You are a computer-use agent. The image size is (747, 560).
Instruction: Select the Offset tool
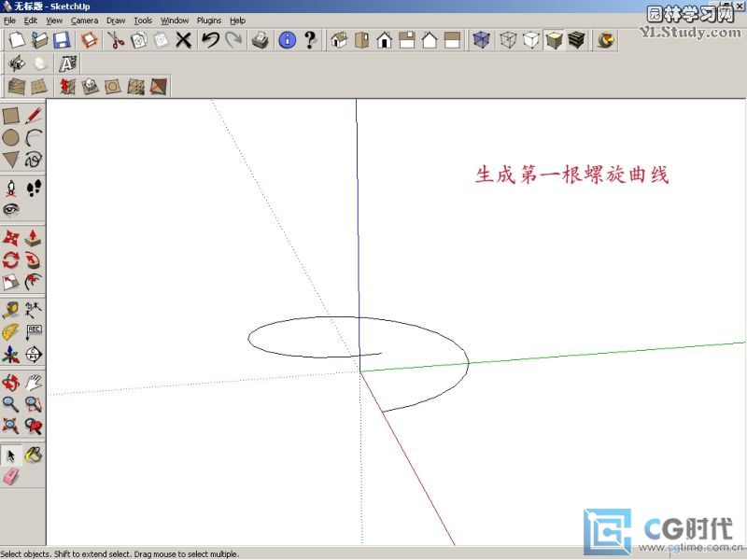coord(34,282)
